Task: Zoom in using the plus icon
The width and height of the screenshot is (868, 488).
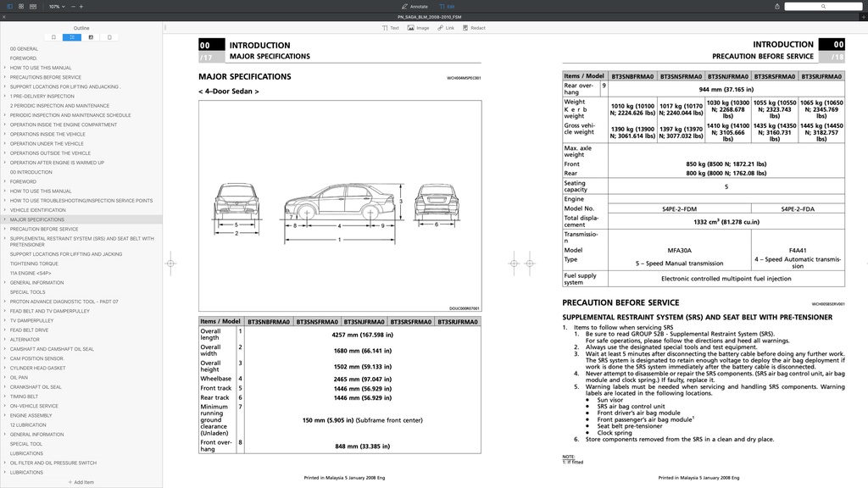Action: [82, 6]
